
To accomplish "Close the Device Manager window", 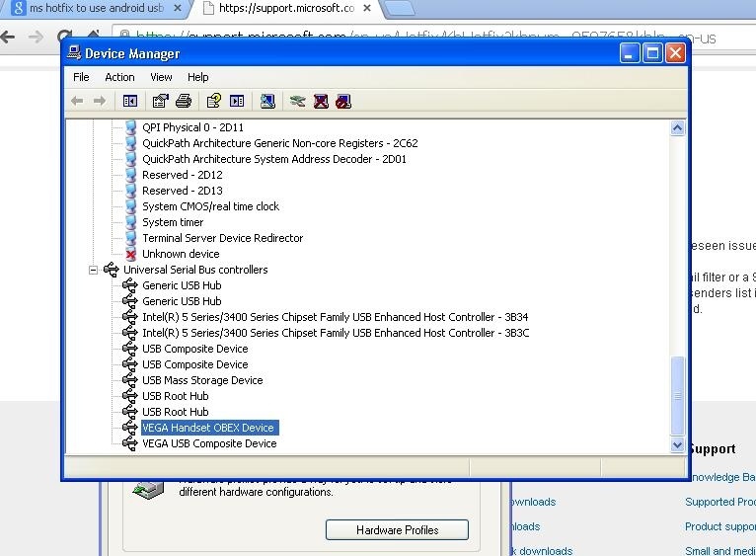I will (x=675, y=52).
